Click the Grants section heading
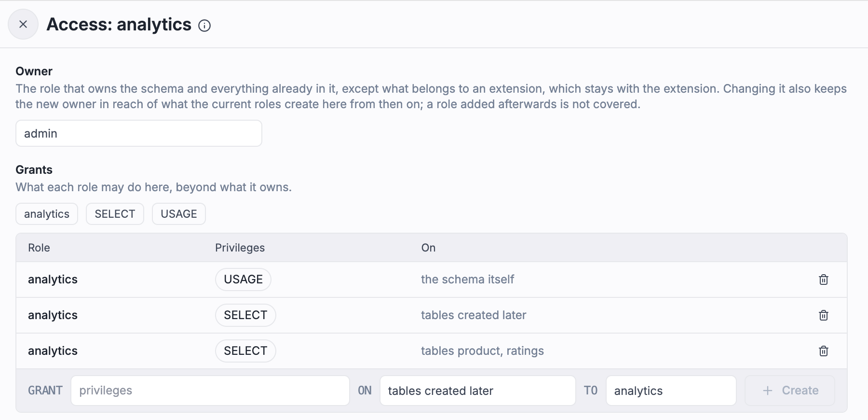This screenshot has width=868, height=420. point(34,170)
